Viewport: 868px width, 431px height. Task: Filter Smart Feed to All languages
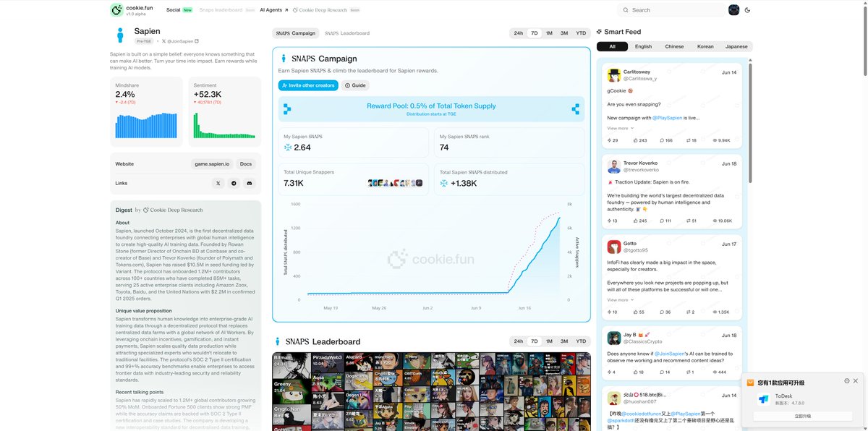click(x=612, y=46)
